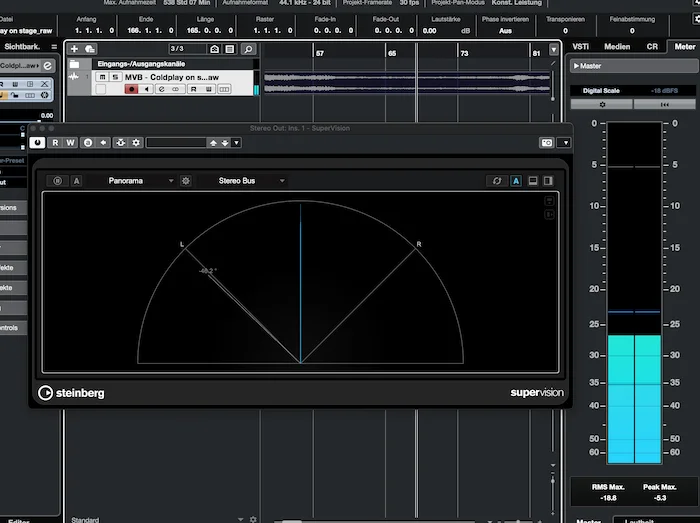The image size is (700, 523).
Task: Open meter settings gear button
Action: click(x=602, y=104)
